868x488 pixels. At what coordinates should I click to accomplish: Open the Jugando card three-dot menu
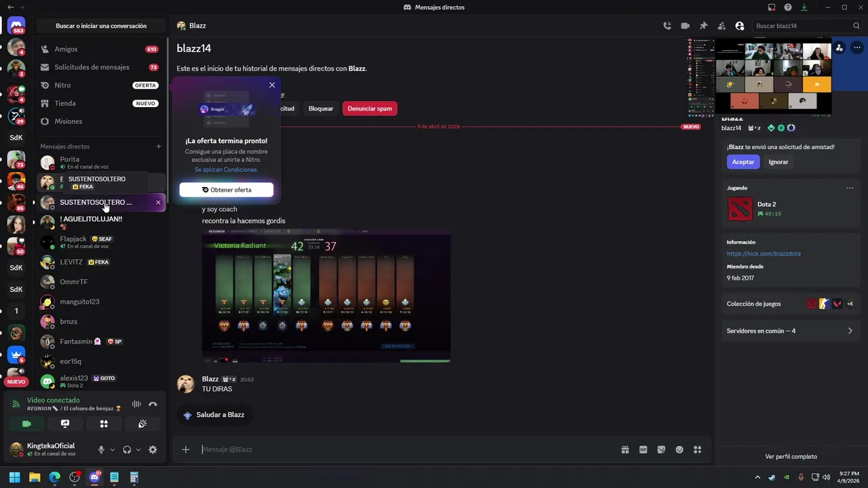[x=850, y=188]
